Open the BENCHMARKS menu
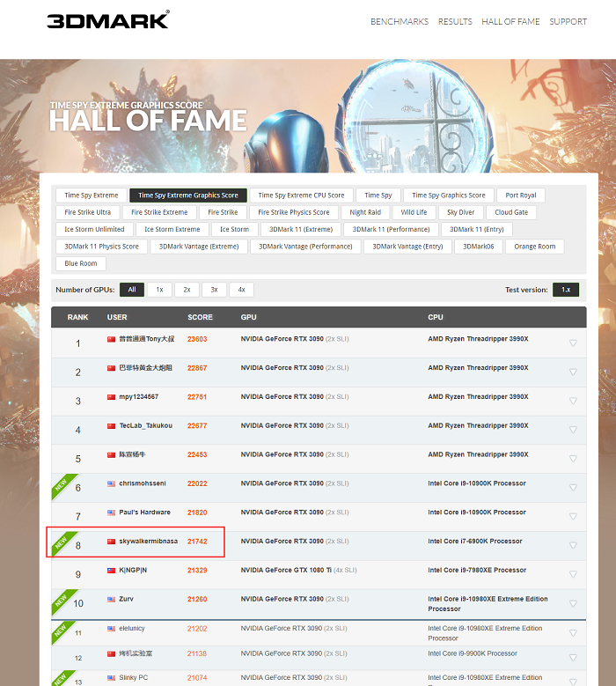Screen dimensions: 616x686 click(x=399, y=21)
